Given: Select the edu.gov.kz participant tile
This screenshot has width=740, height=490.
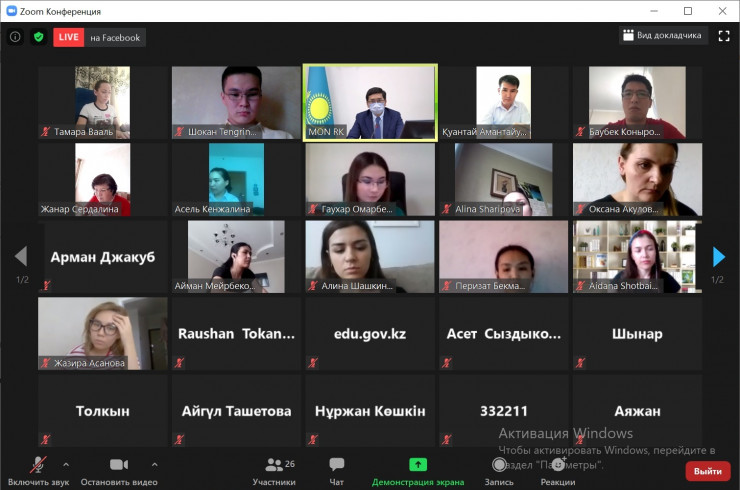Looking at the screenshot, I should (x=370, y=334).
